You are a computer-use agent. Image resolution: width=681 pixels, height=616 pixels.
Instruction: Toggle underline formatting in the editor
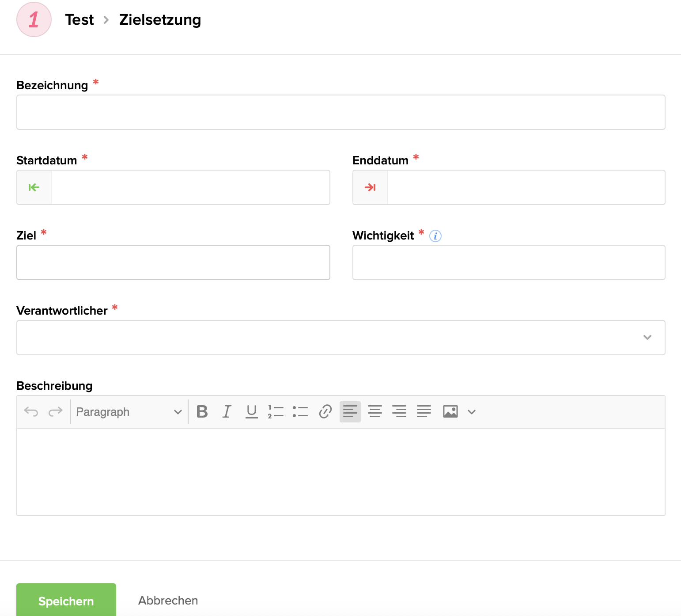pyautogui.click(x=251, y=411)
